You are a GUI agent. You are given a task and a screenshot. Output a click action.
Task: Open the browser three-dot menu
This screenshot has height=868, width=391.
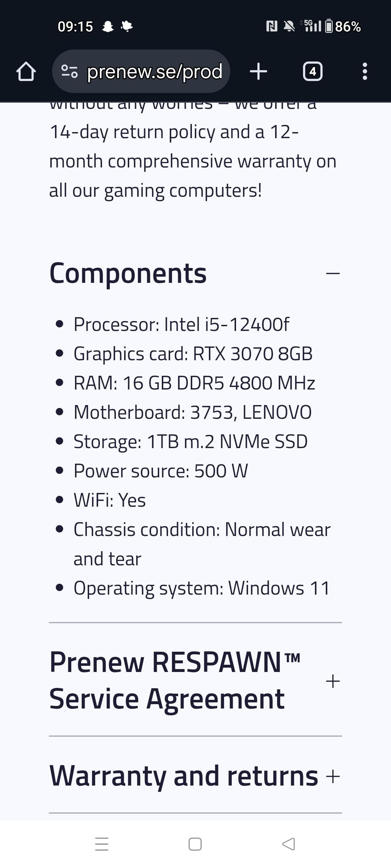[365, 71]
